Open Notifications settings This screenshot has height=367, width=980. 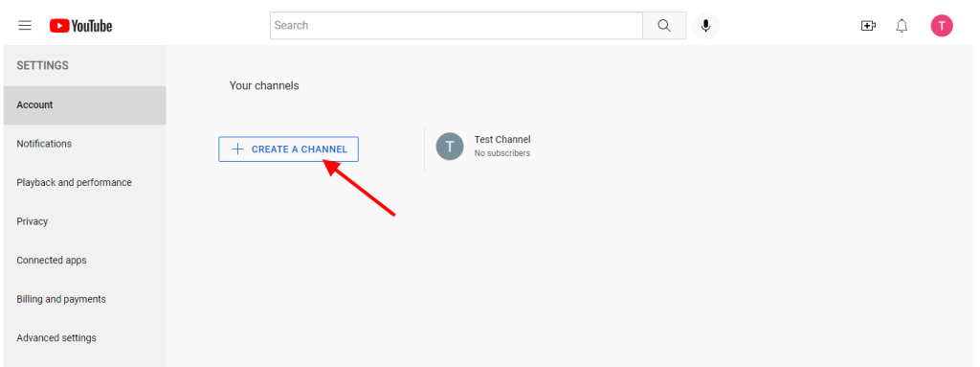(x=85, y=144)
